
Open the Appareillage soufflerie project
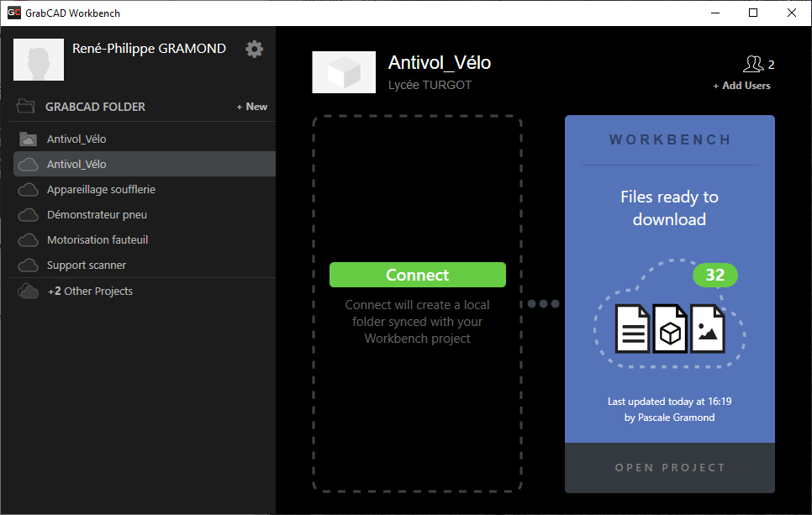[x=101, y=189]
